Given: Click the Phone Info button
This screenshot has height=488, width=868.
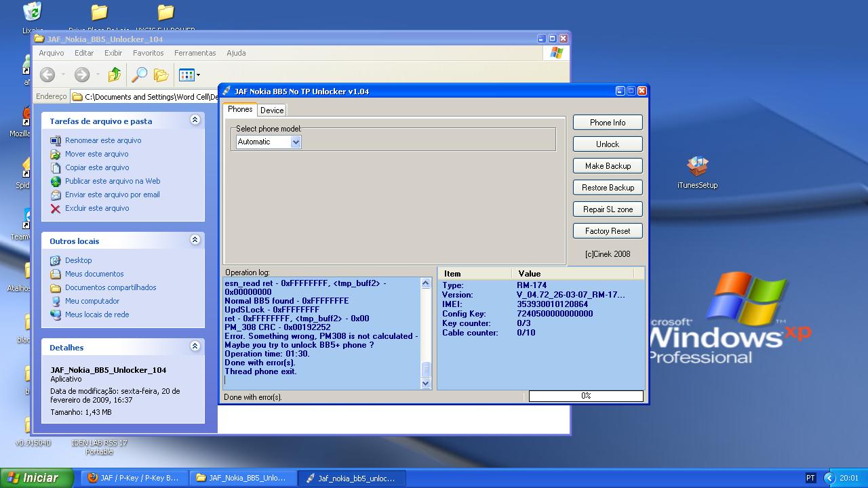Looking at the screenshot, I should click(x=608, y=123).
